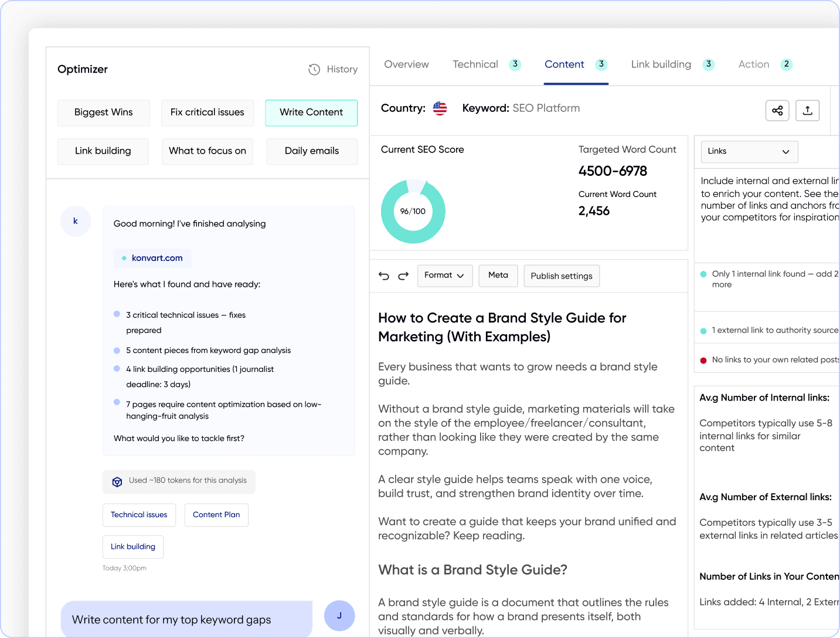Open the History clock icon
Image resolution: width=840 pixels, height=638 pixels.
pos(314,69)
